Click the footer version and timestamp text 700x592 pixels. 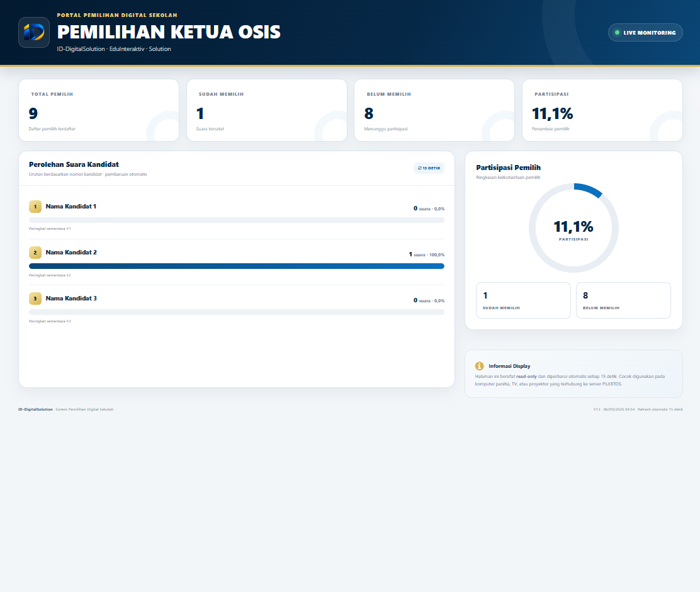pos(638,409)
